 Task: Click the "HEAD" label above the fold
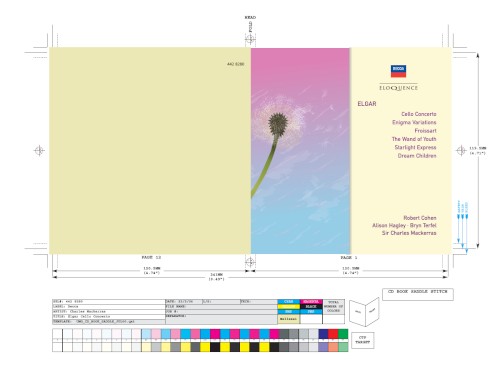[250, 17]
